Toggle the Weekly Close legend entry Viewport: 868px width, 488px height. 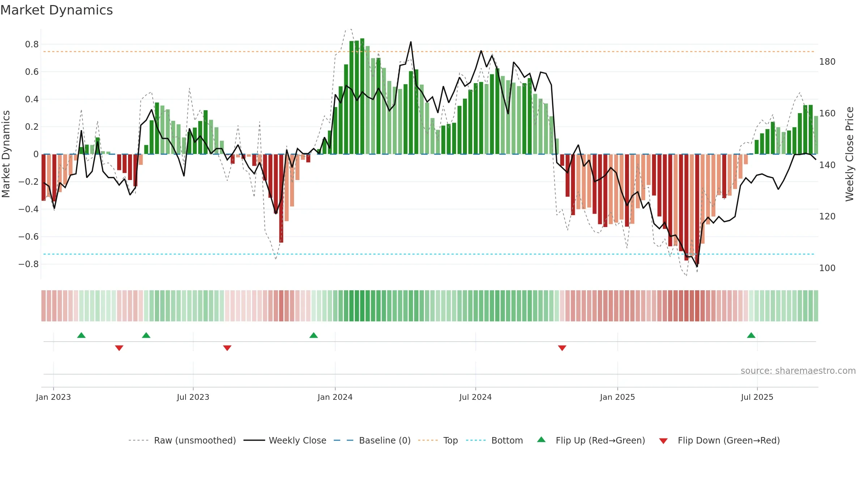[x=285, y=440]
